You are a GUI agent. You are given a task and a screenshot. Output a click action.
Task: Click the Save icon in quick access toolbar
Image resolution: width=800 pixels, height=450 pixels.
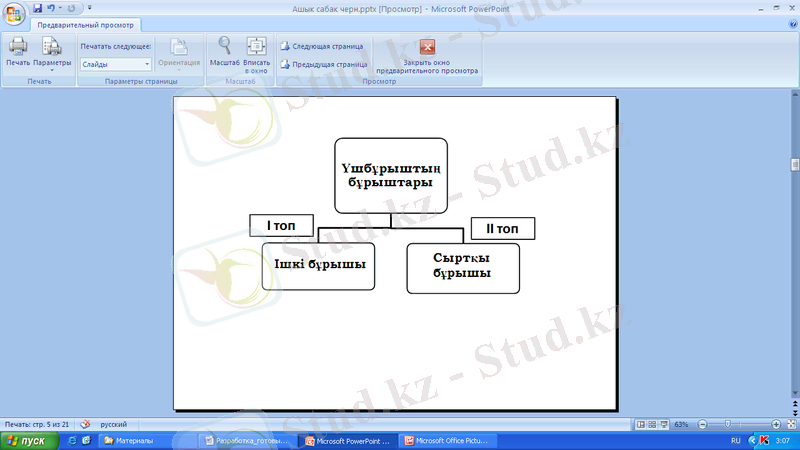click(38, 8)
